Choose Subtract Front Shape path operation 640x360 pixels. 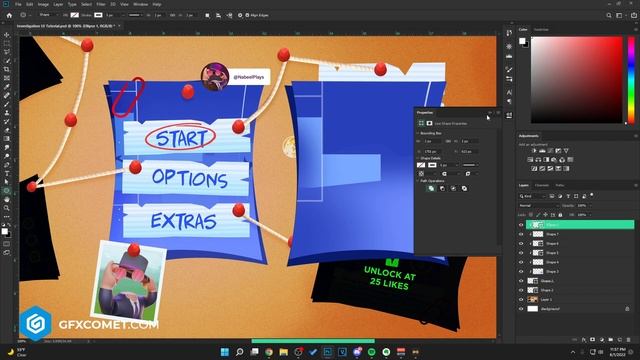click(x=442, y=188)
